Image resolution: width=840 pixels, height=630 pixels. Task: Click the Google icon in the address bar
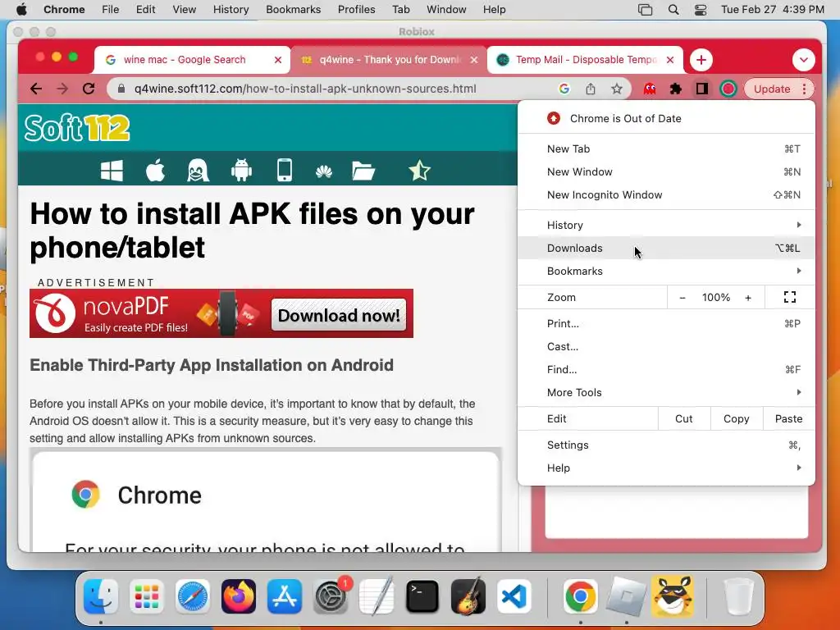pos(564,89)
